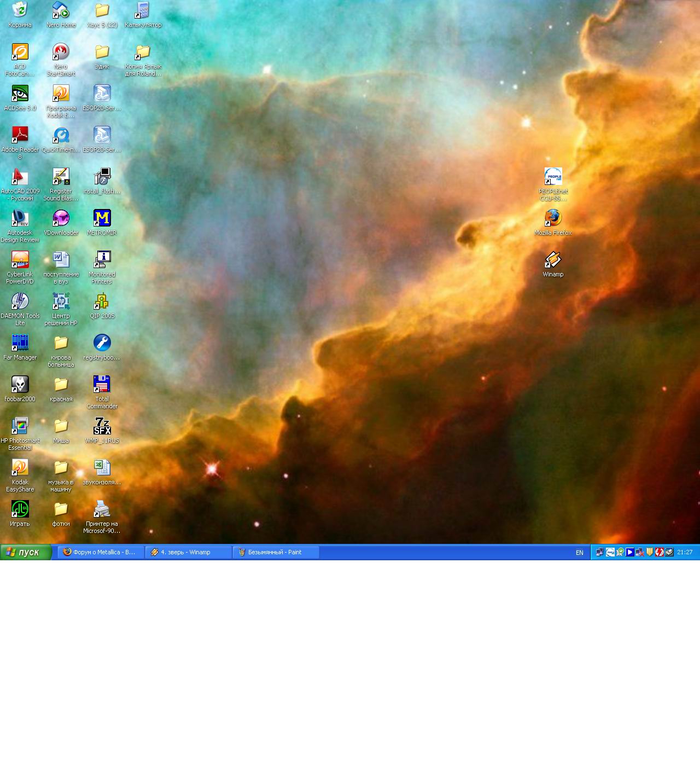Select the Winamp desktop shortcut
Screen dimensions: 700x766
pyautogui.click(x=553, y=260)
